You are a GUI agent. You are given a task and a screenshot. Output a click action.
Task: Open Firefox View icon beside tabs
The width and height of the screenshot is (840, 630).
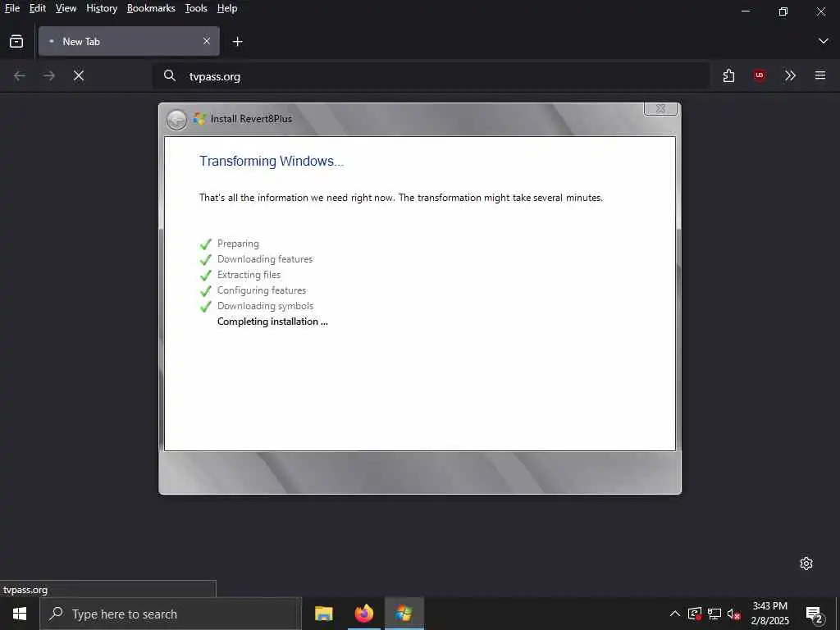16,41
